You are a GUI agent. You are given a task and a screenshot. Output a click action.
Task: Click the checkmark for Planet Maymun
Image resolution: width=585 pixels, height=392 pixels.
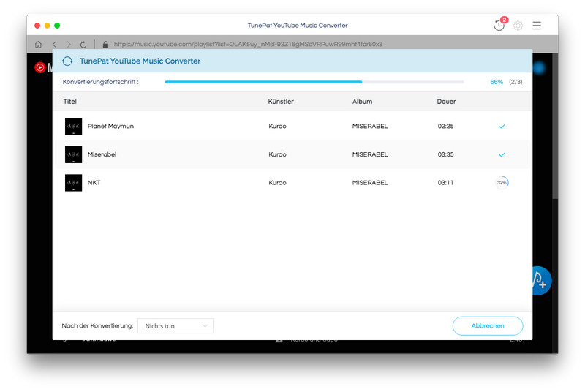click(x=502, y=126)
